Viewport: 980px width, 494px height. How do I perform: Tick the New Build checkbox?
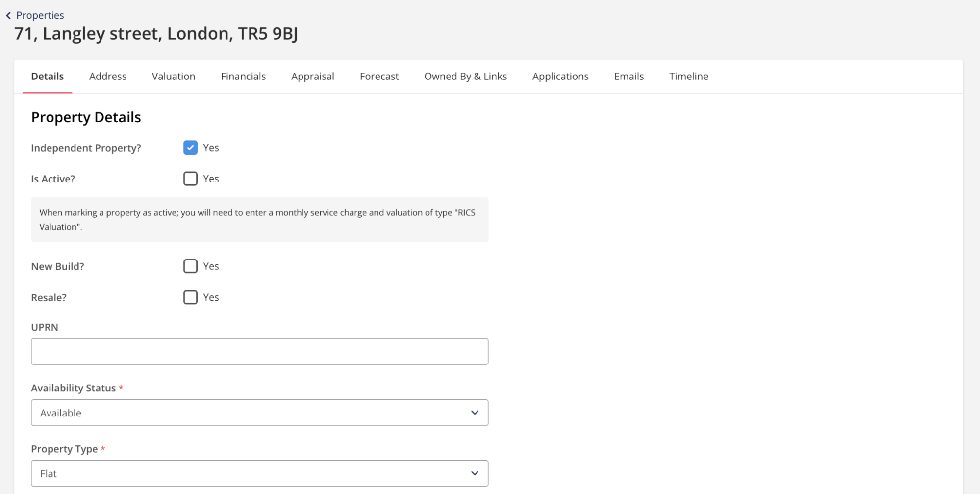[x=190, y=266]
